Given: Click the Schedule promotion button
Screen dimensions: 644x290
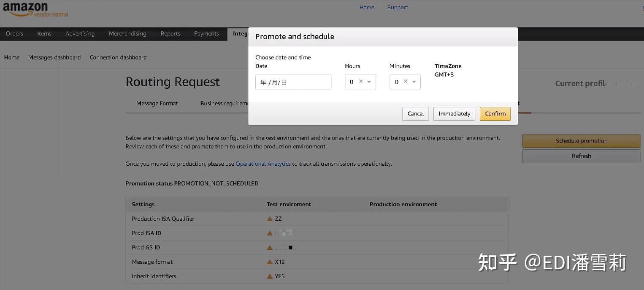Looking at the screenshot, I should point(581,140).
